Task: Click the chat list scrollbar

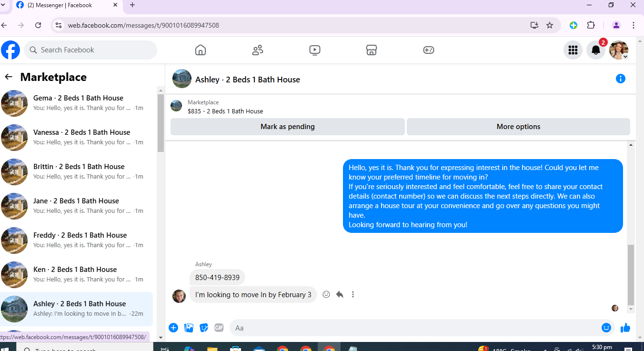Action: click(x=161, y=122)
